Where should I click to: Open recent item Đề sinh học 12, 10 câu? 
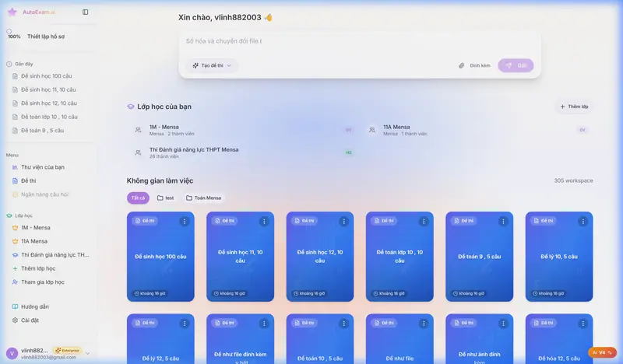(x=49, y=103)
